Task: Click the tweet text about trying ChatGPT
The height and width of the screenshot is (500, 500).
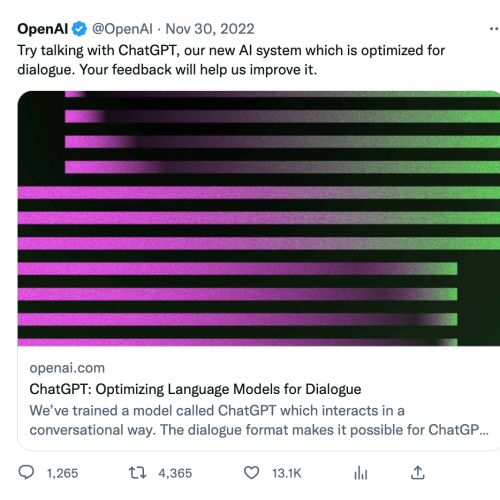Action: coord(231,60)
